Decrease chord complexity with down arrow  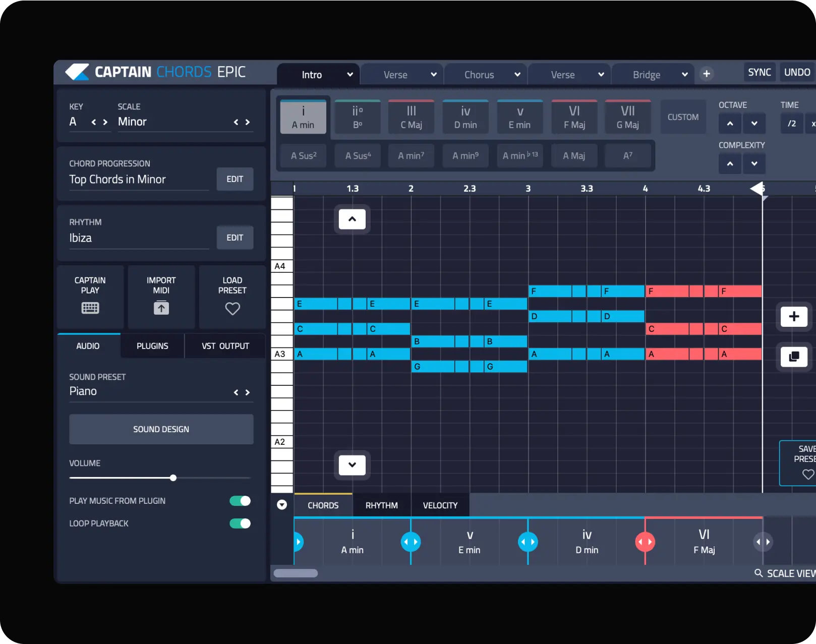(x=754, y=163)
